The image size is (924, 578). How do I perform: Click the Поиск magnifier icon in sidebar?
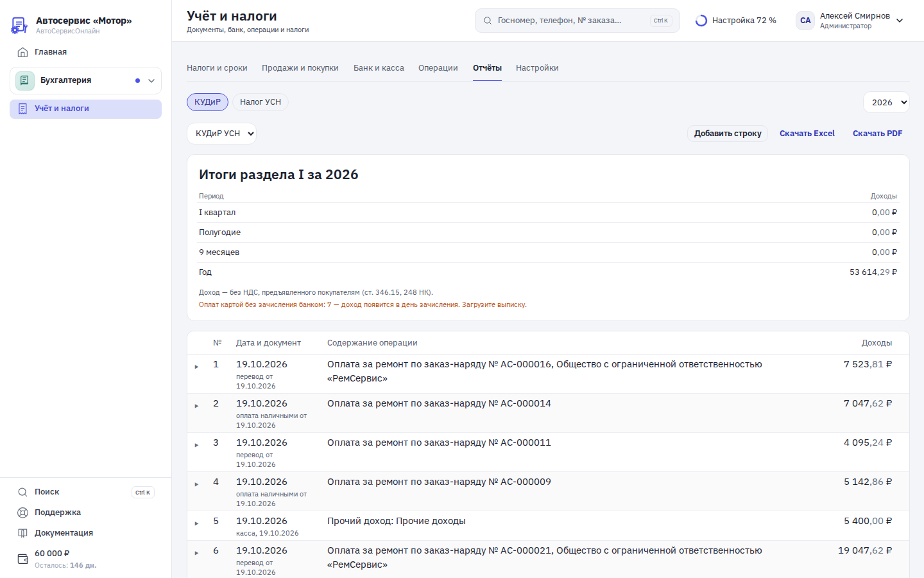click(x=23, y=492)
